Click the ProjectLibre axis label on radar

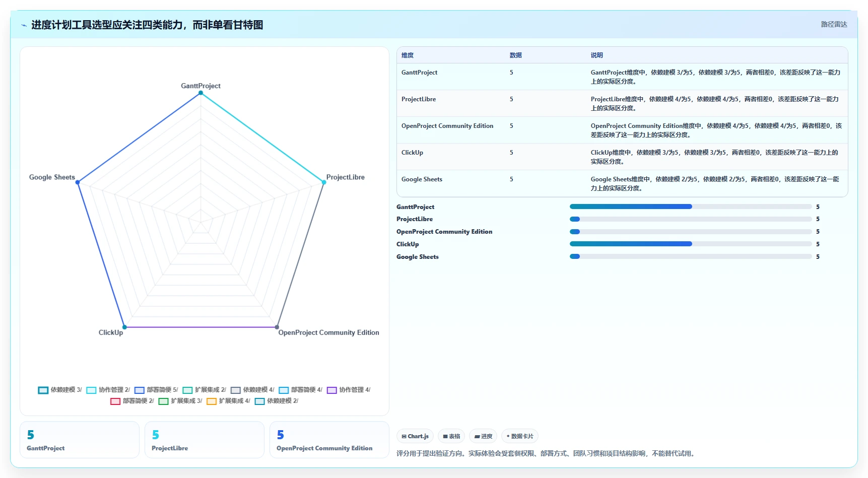coord(346,177)
